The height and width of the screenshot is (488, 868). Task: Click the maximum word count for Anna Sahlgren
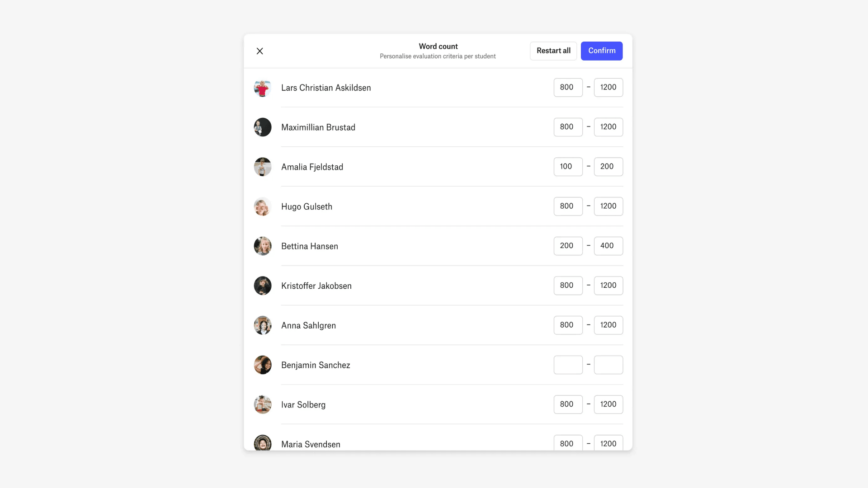pos(608,325)
